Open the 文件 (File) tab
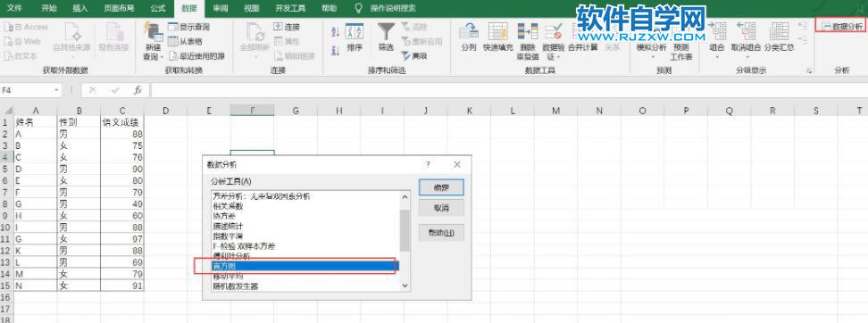 [x=14, y=8]
